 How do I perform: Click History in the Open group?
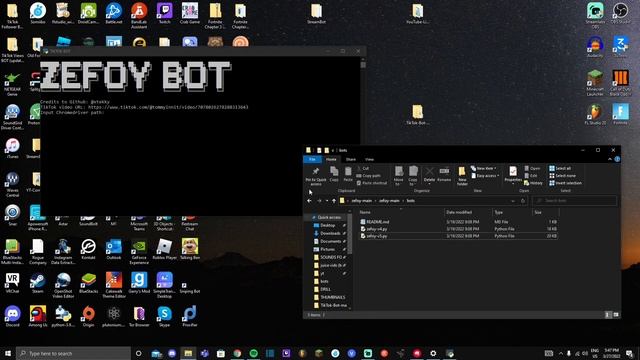tap(533, 183)
